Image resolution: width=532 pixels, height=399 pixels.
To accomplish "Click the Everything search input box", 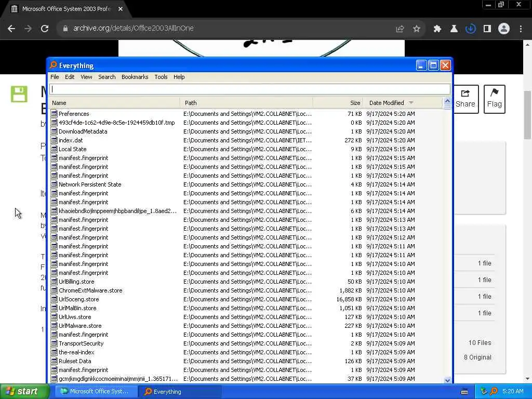I will [250, 89].
